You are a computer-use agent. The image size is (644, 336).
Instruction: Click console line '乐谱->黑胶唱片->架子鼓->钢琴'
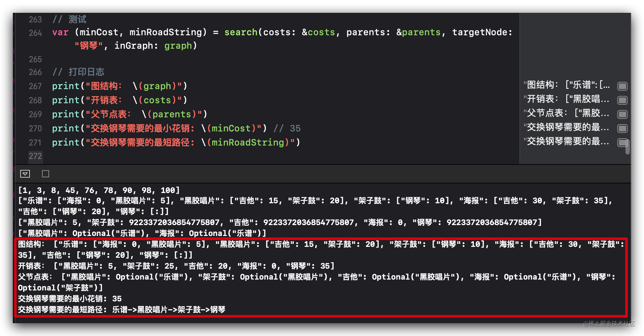click(169, 309)
